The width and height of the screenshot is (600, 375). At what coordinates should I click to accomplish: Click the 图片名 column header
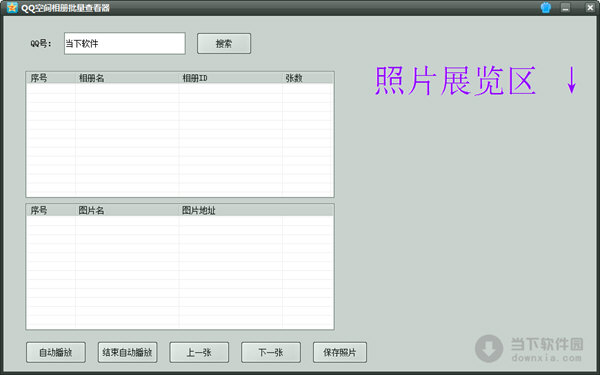point(127,210)
